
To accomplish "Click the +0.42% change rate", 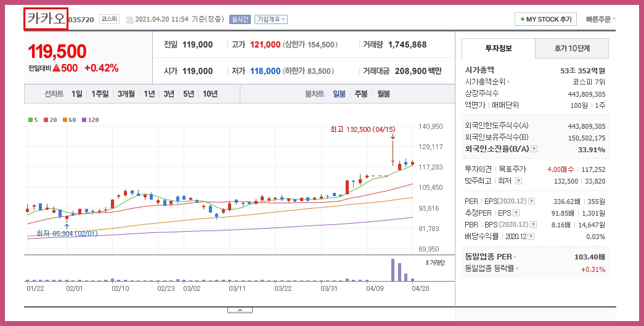I will point(102,68).
